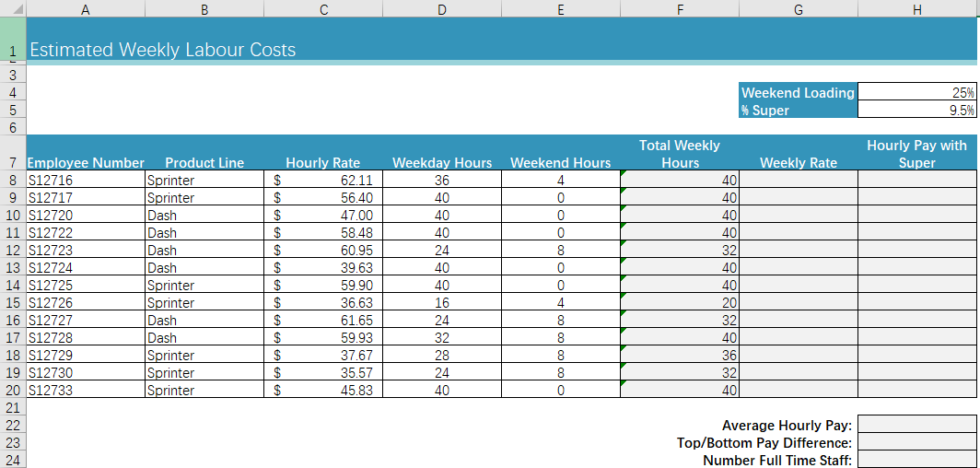Screen dimensions: 980x468
Task: Select column A header
Action: pyautogui.click(x=86, y=8)
